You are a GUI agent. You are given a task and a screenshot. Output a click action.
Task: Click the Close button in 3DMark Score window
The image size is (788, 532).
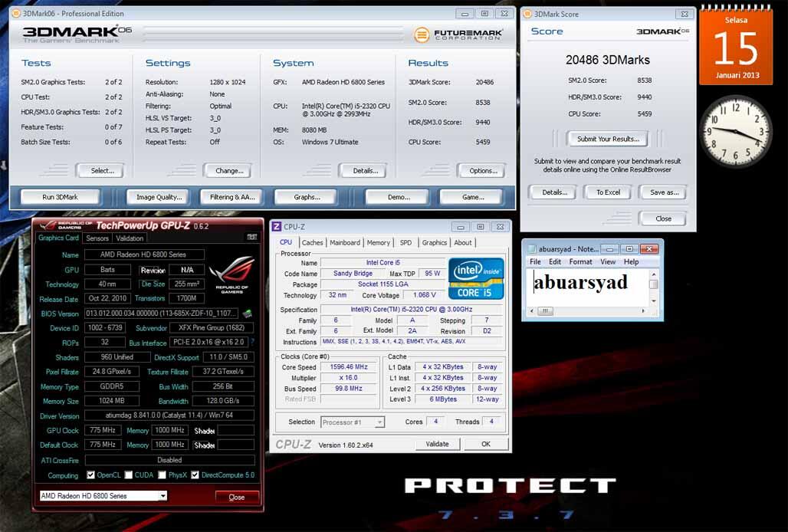(x=663, y=218)
